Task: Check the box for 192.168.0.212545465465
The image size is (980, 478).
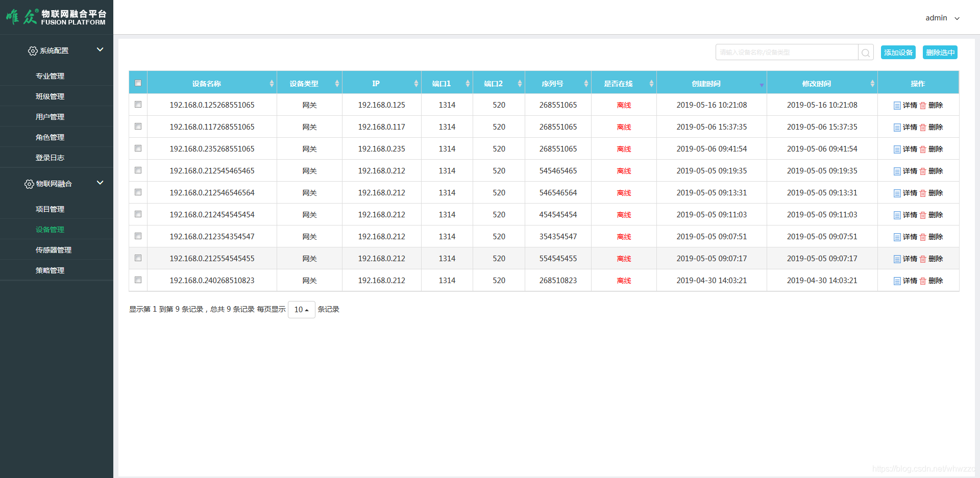Action: [138, 170]
